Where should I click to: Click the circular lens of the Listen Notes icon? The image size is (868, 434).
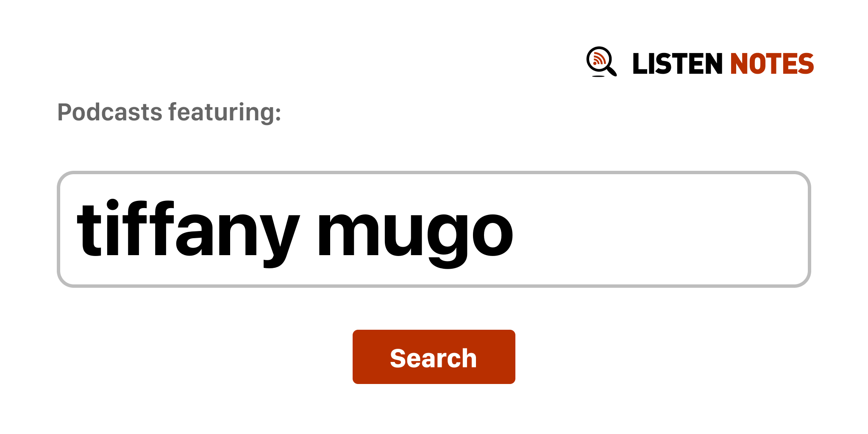pos(599,59)
